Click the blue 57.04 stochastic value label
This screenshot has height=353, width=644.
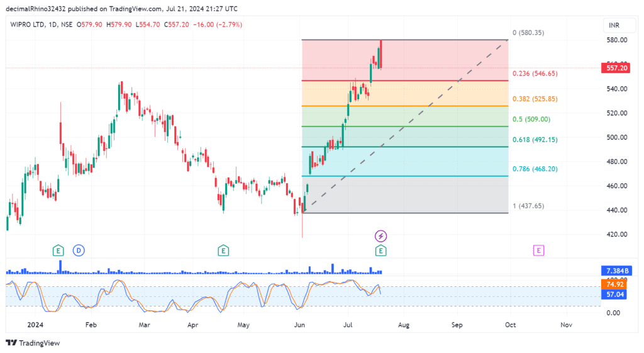[614, 293]
